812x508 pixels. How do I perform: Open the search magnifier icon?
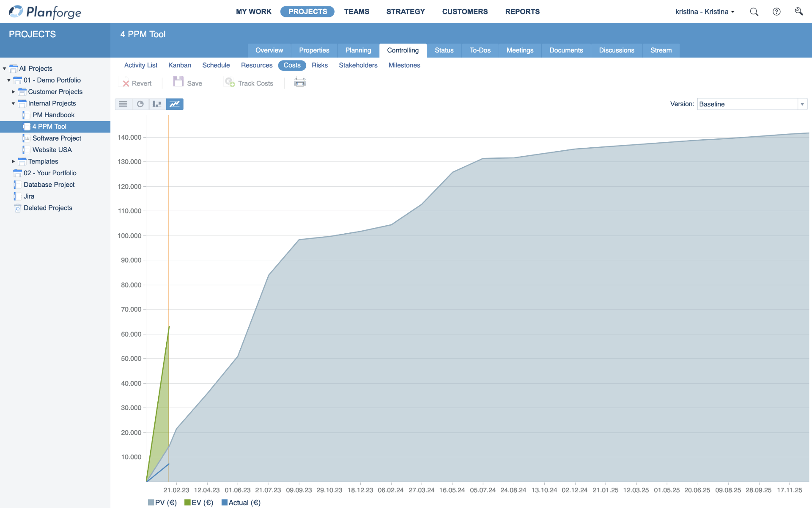pyautogui.click(x=754, y=12)
